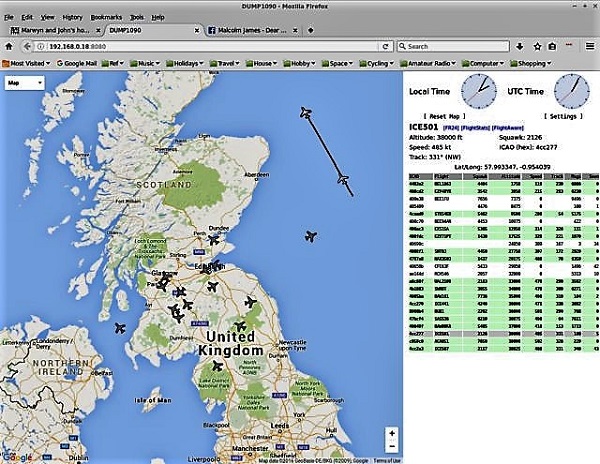Expand the Ref bookmarks folder
Image resolution: width=600 pixels, height=464 pixels.
click(113, 63)
